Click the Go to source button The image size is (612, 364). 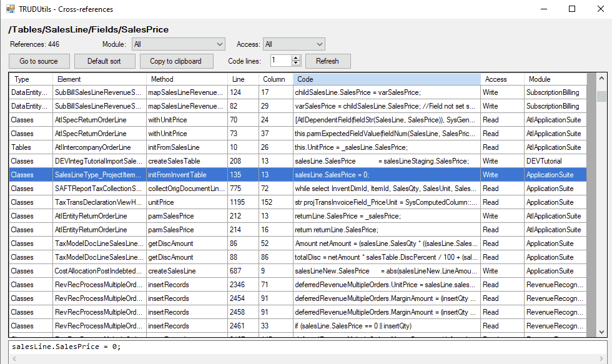point(39,61)
